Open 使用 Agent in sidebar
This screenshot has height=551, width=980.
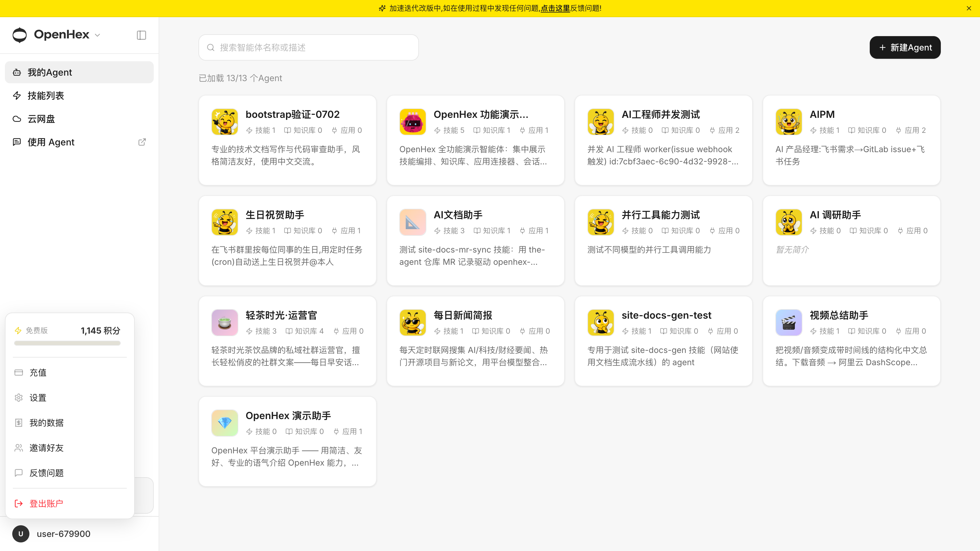click(x=79, y=142)
